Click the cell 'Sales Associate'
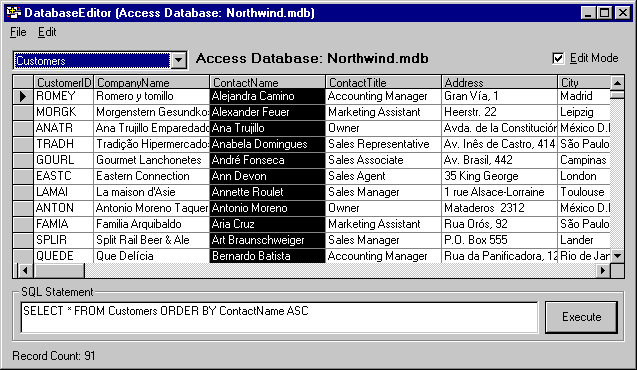The width and height of the screenshot is (637, 370). (384, 160)
